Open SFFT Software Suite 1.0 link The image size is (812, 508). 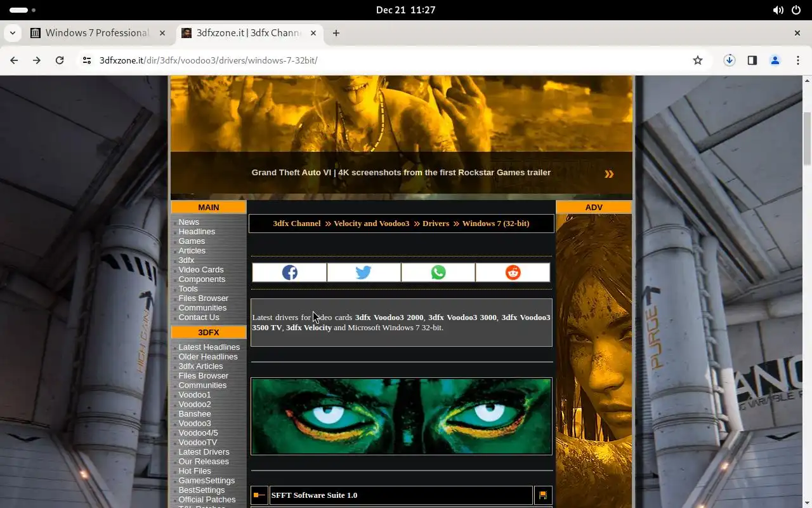[x=314, y=495]
